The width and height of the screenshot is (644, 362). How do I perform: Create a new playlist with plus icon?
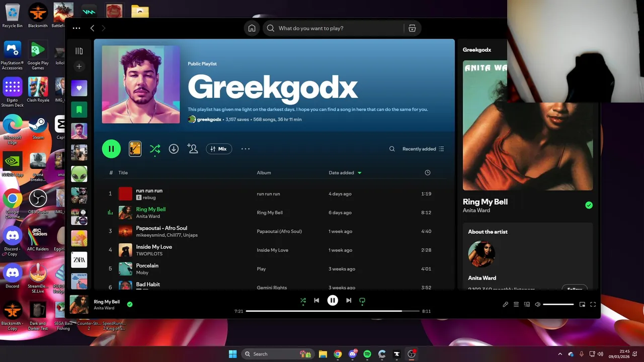coord(79,66)
